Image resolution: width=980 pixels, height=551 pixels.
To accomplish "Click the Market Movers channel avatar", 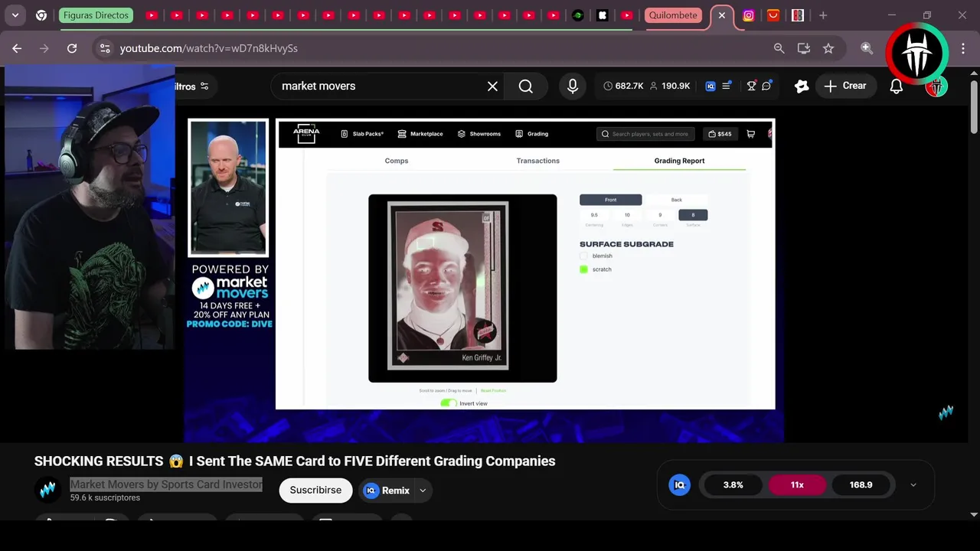I will click(47, 490).
